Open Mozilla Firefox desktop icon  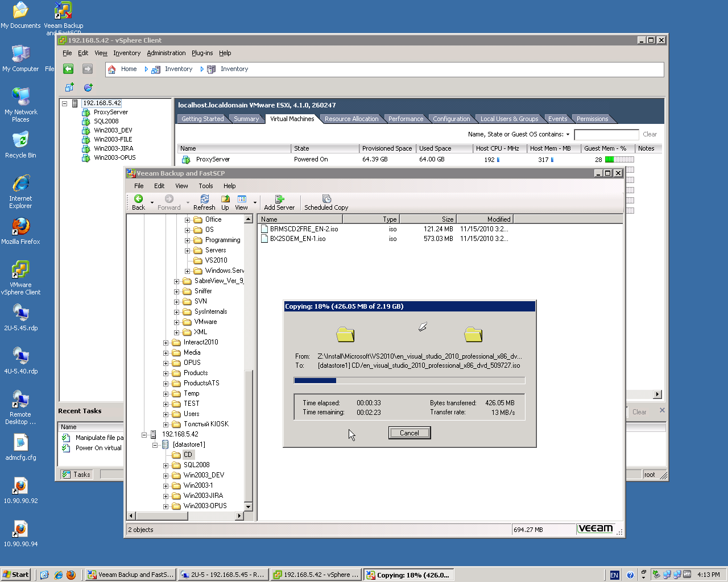tap(20, 230)
